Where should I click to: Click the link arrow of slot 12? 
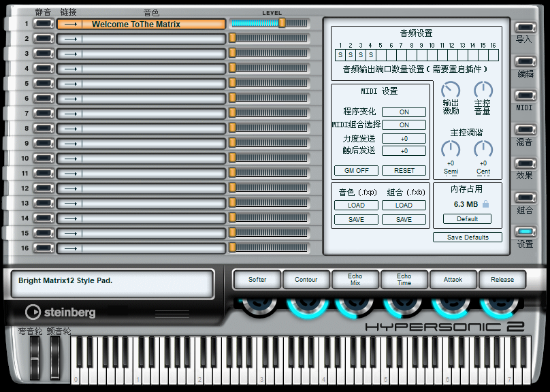click(71, 189)
